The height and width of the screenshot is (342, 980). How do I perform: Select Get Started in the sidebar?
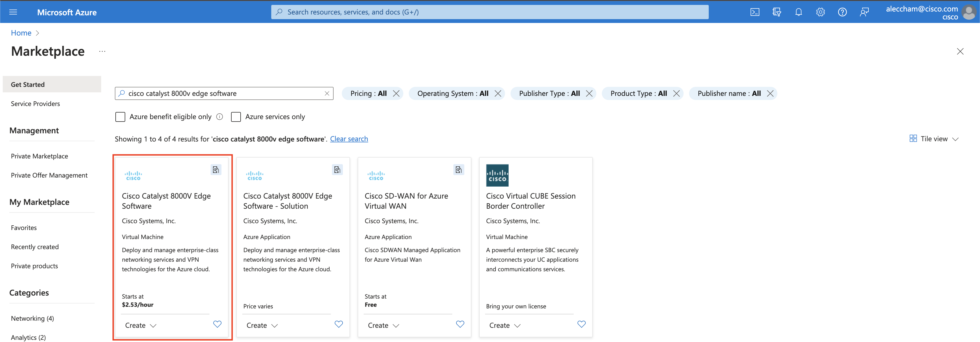click(52, 84)
